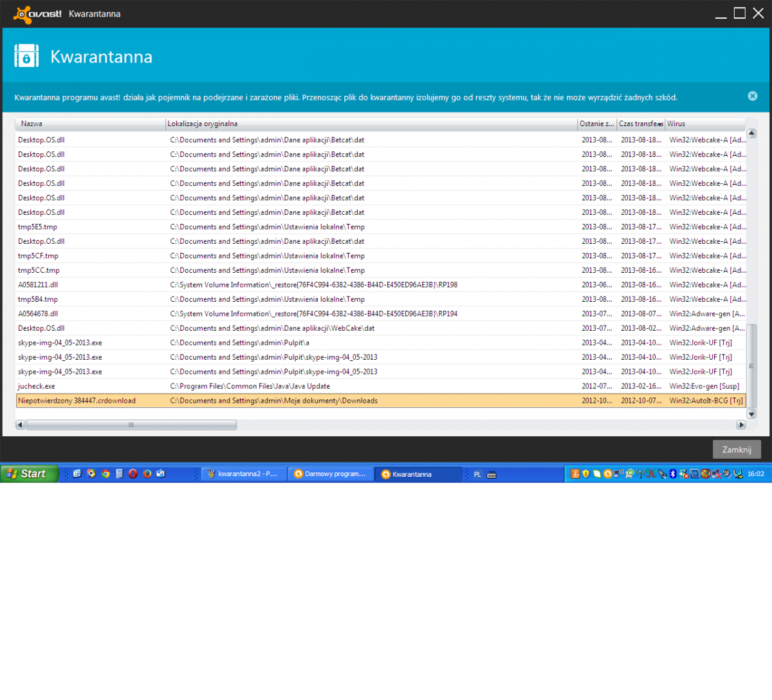The image size is (772, 700).
Task: Click the horizontal scrollbar thumb
Action: click(x=131, y=425)
